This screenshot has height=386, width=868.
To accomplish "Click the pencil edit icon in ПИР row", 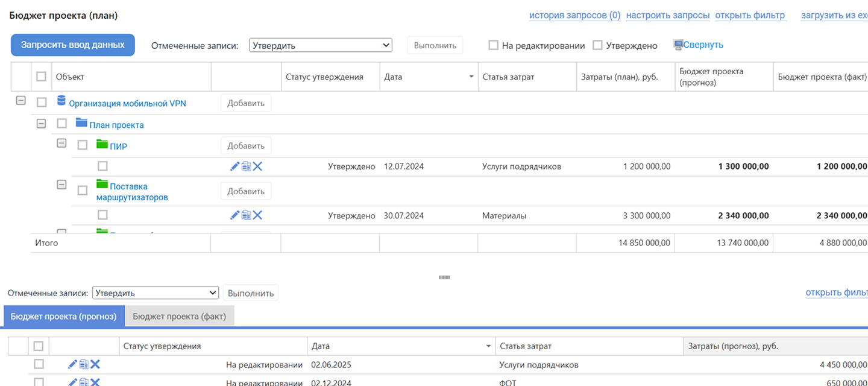I will click(x=235, y=166).
